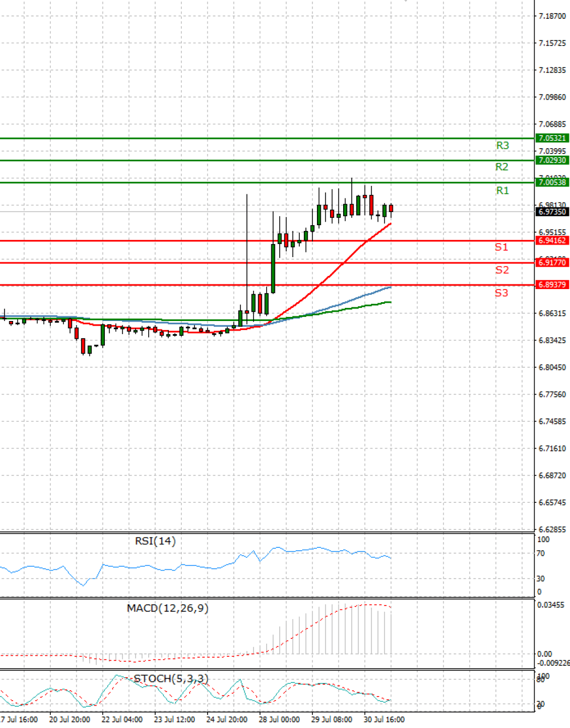570x728 pixels.
Task: Select the 6.91770 red price tag
Action: [x=552, y=262]
